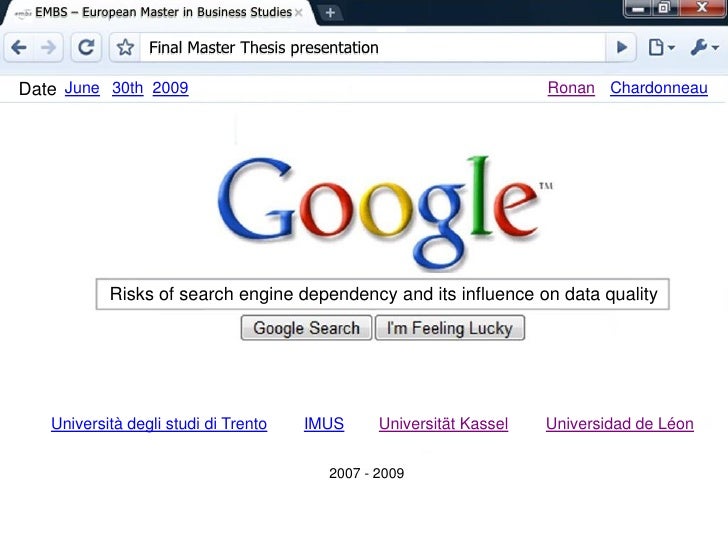
Task: Bookmark page using the star icon
Action: [x=125, y=47]
